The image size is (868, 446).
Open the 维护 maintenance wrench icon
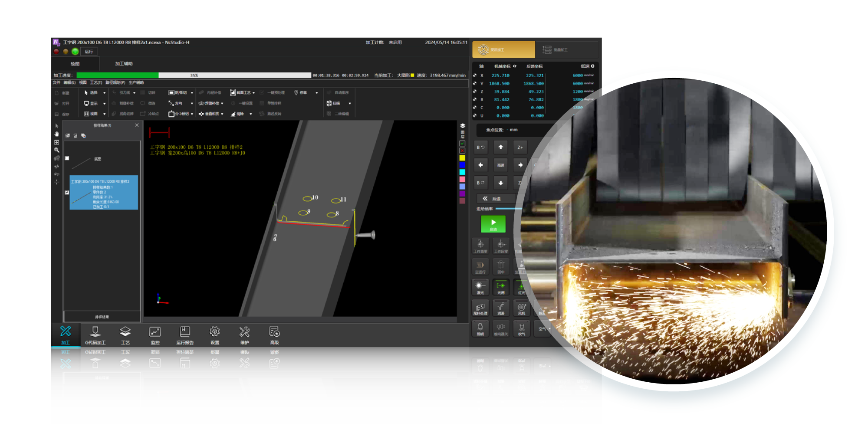click(x=244, y=335)
